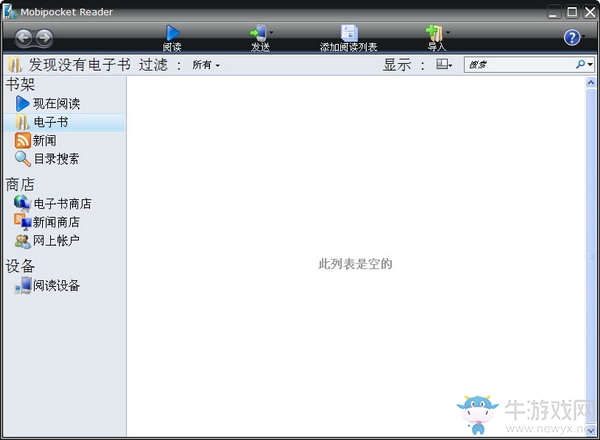Open the 显示 view mode dropdown
600x440 pixels.
pyautogui.click(x=444, y=64)
